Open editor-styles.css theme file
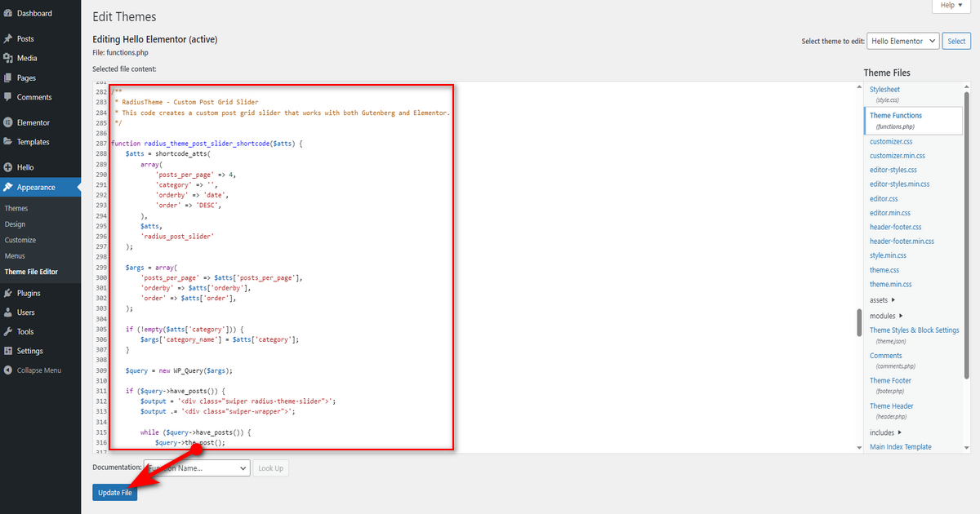The width and height of the screenshot is (980, 514). [893, 170]
